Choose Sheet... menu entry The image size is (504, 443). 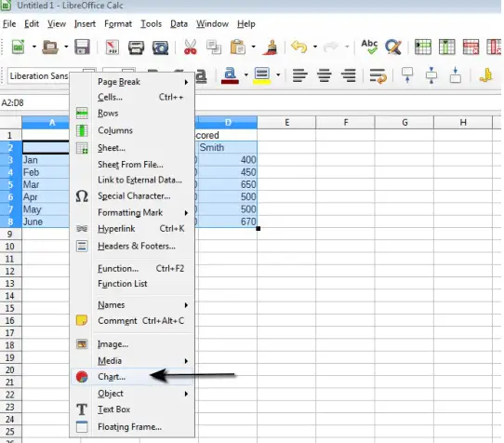(132, 148)
